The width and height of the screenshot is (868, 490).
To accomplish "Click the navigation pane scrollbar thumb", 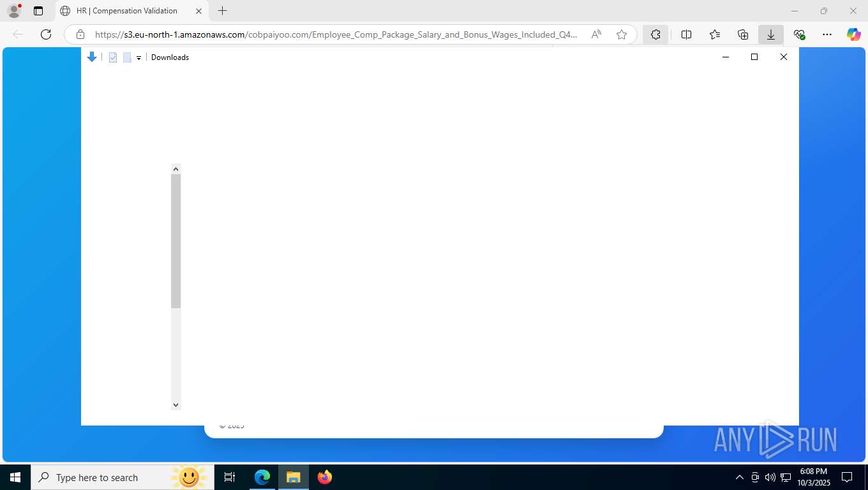I will click(x=176, y=241).
